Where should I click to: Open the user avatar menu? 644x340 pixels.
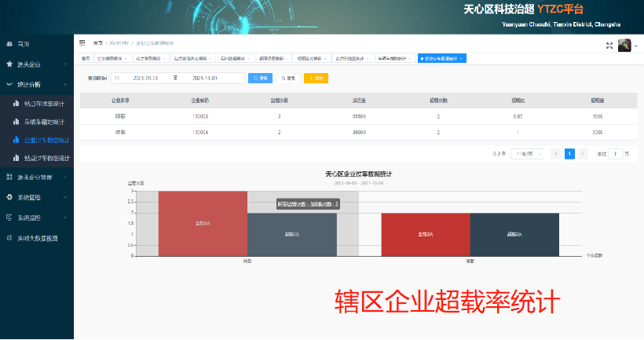pyautogui.click(x=625, y=46)
